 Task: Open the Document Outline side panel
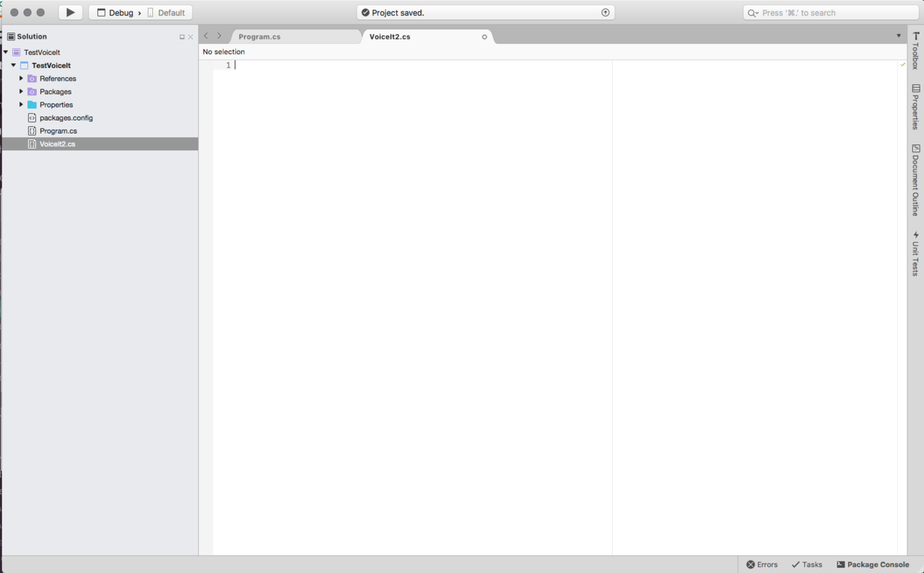(915, 180)
